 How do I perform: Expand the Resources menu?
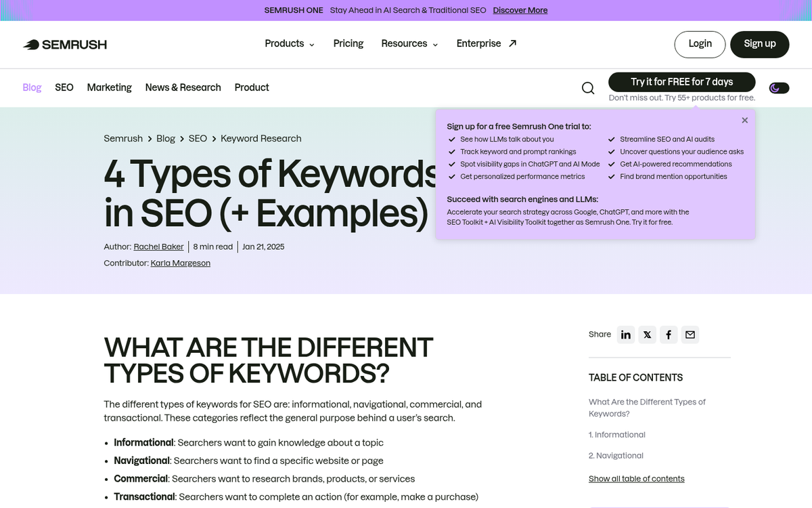click(409, 43)
